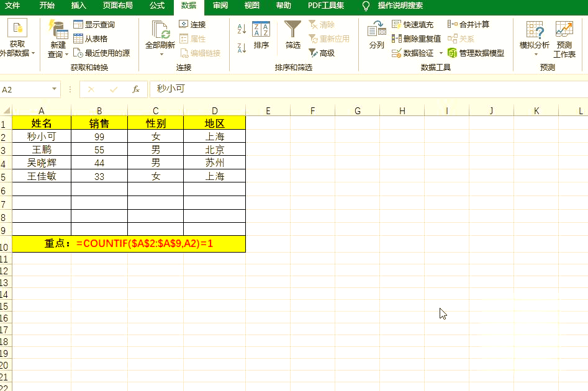
Task: Expand Data Validation dropdown arrow
Action: tap(441, 53)
